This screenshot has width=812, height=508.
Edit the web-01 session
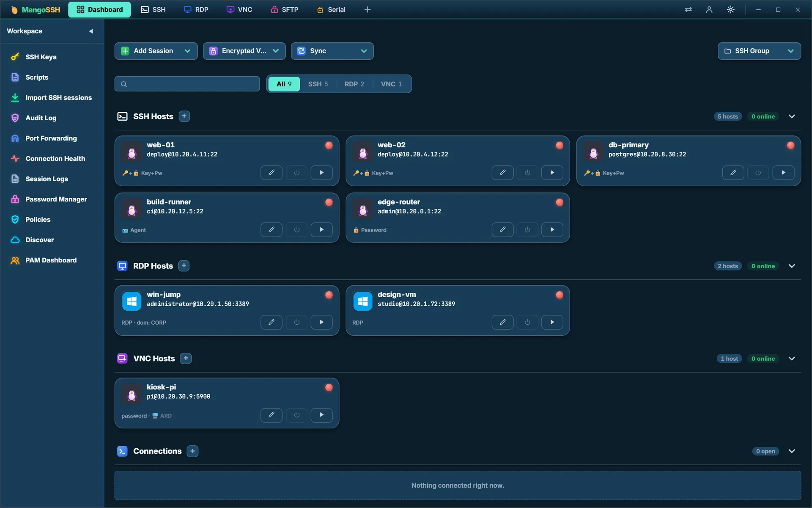[x=272, y=173]
